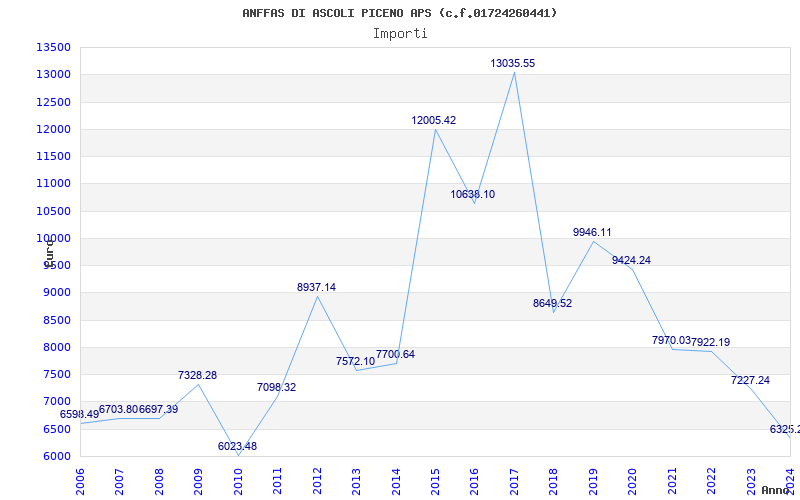800x500 pixels.
Task: Click x-axis year 2009
Action: 198,482
